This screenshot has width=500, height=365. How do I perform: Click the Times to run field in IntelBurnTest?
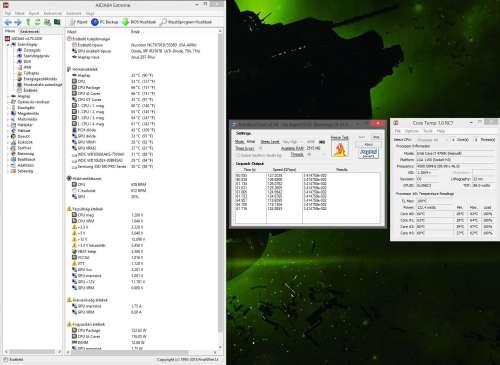click(x=260, y=148)
